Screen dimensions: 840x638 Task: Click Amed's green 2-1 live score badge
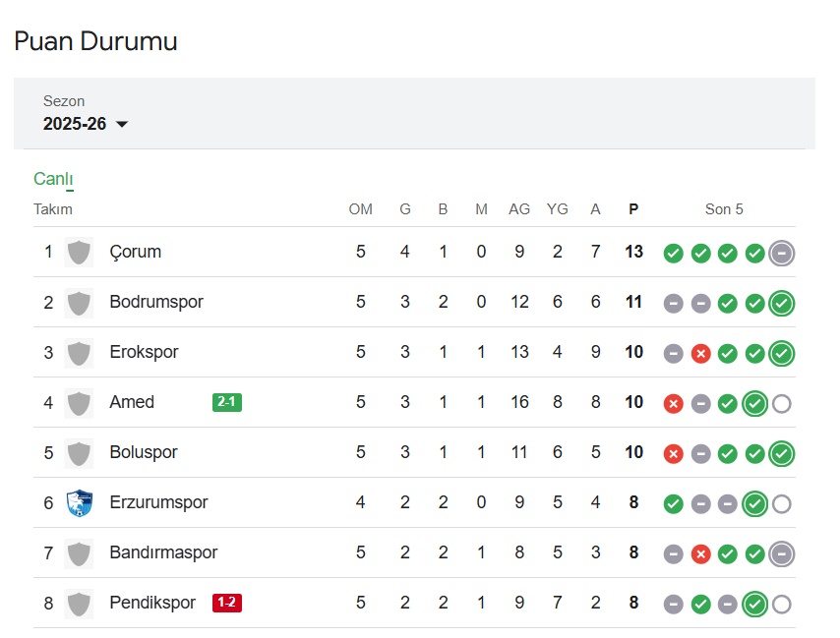(227, 402)
